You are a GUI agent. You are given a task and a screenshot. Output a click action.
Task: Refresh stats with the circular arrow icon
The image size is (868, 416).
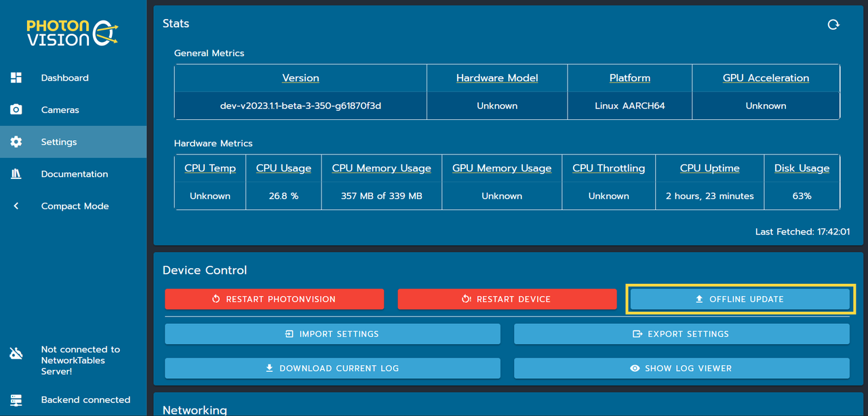tap(833, 24)
